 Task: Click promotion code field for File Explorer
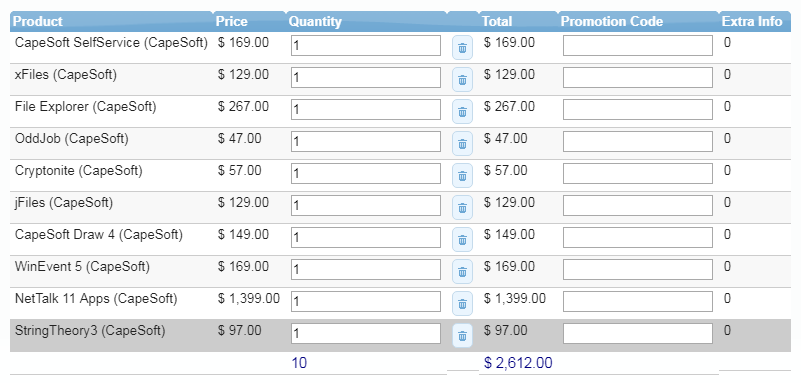click(638, 109)
